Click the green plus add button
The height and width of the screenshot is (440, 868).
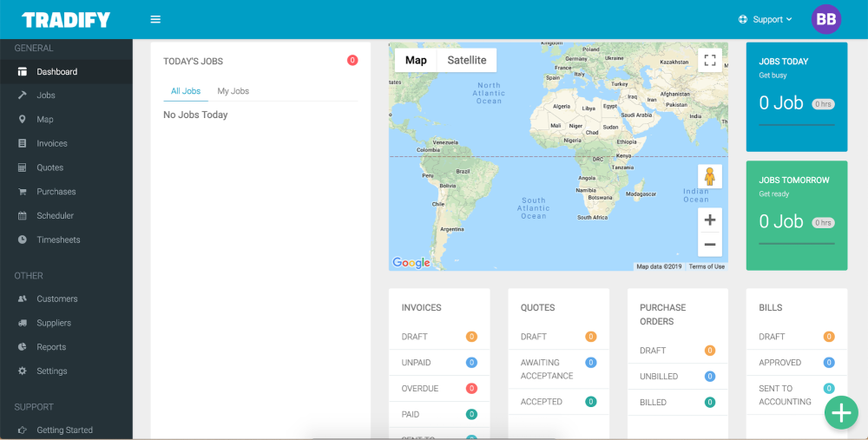[x=841, y=412]
